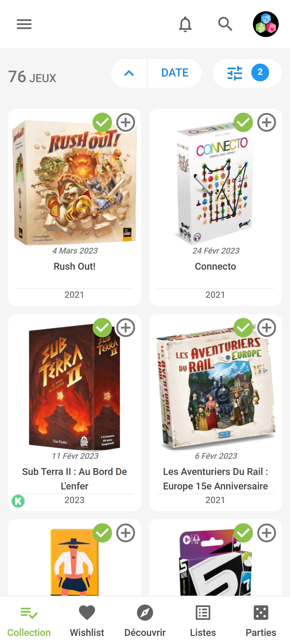Add Rush Out! with plus icon

tap(126, 123)
